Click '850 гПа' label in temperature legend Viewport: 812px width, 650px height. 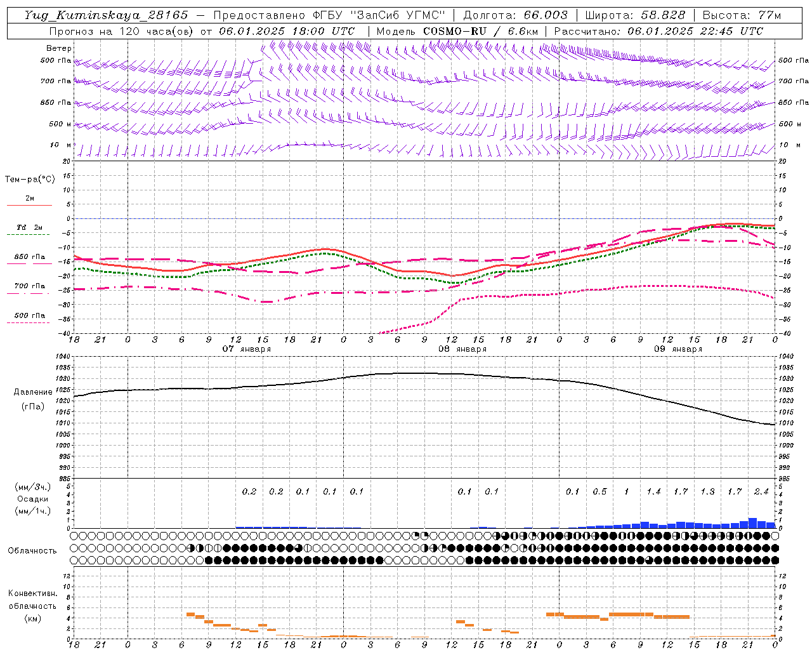[30, 256]
